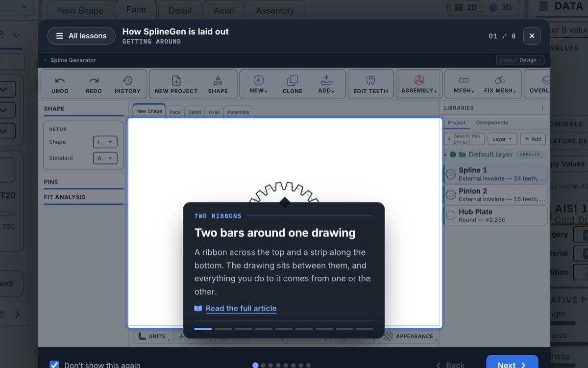This screenshot has width=588, height=368.
Task: Open Read the full article link
Action: [241, 309]
